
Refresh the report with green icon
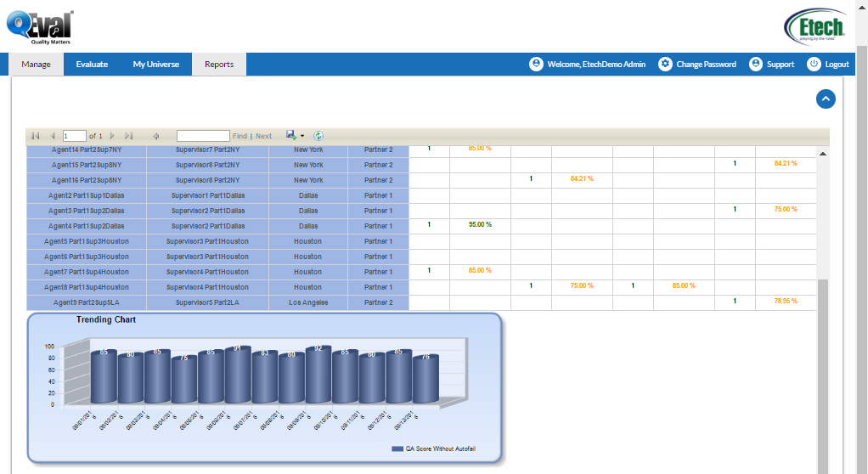pyautogui.click(x=318, y=136)
